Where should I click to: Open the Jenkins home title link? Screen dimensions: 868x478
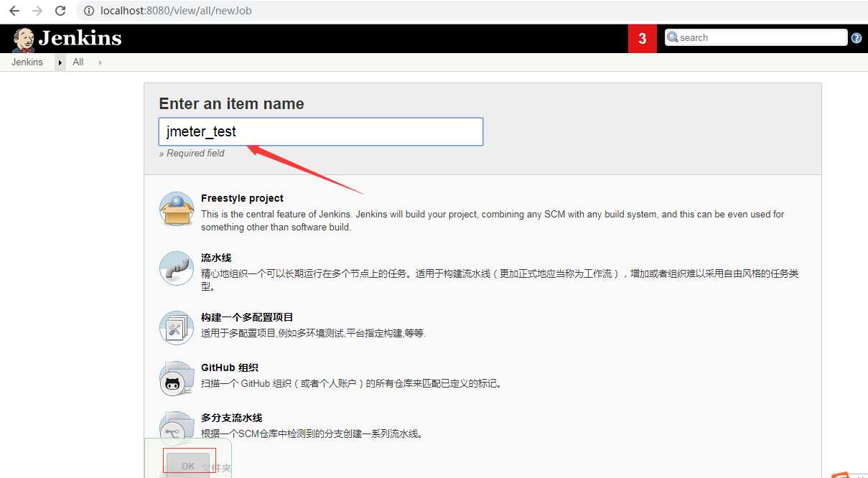pos(80,38)
